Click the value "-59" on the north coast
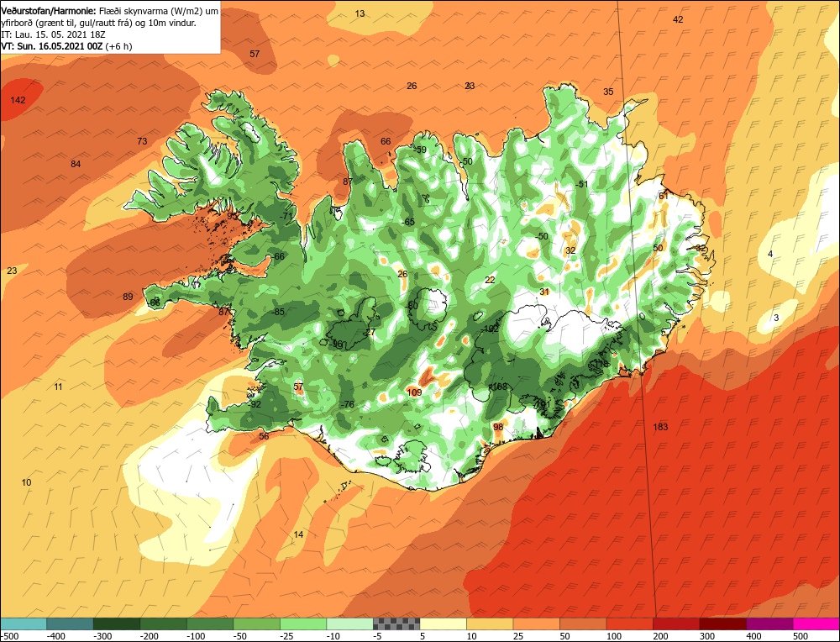Screen dimensions: 840x642 coord(419,150)
